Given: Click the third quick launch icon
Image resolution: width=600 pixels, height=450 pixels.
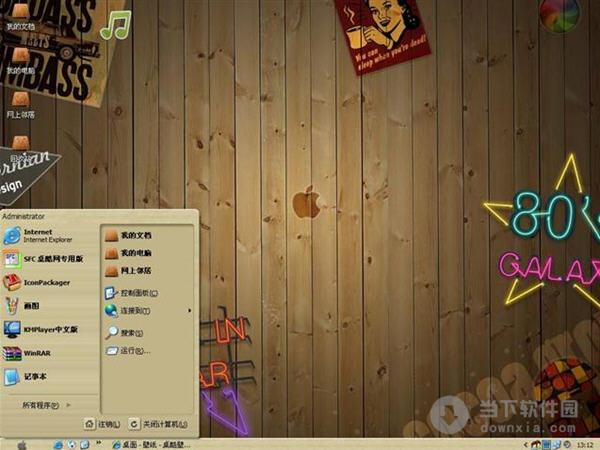Looking at the screenshot, I should point(85,445).
